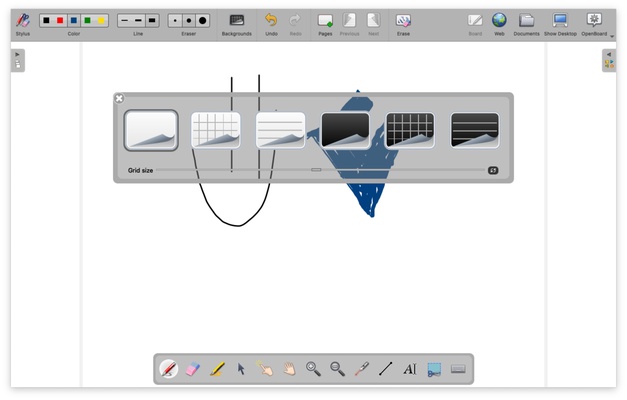Choose the thick line width

point(152,20)
